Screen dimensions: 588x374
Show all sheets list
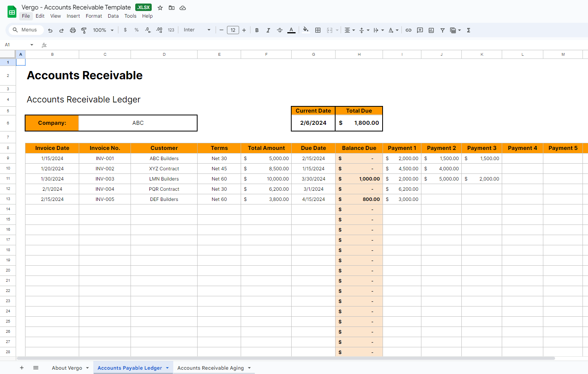click(x=36, y=368)
